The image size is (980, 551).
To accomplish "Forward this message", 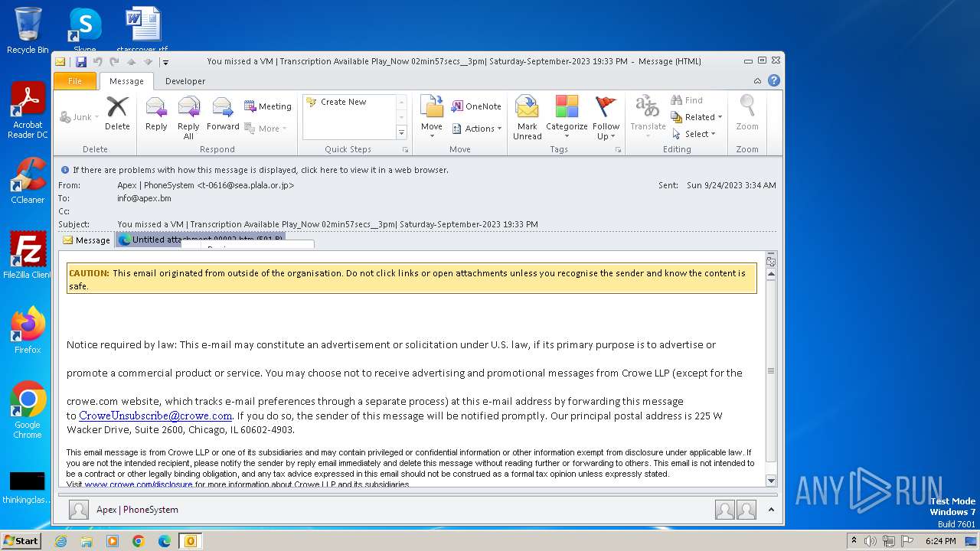I will coord(223,114).
